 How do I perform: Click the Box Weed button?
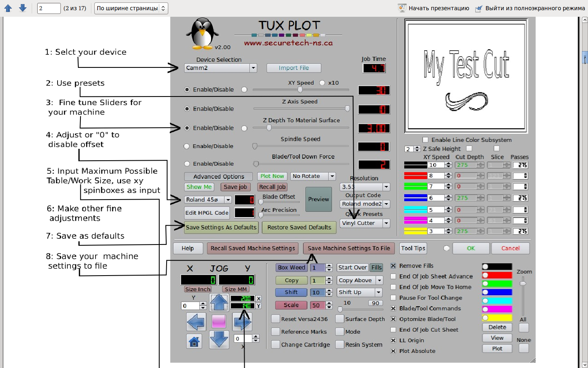coord(292,267)
